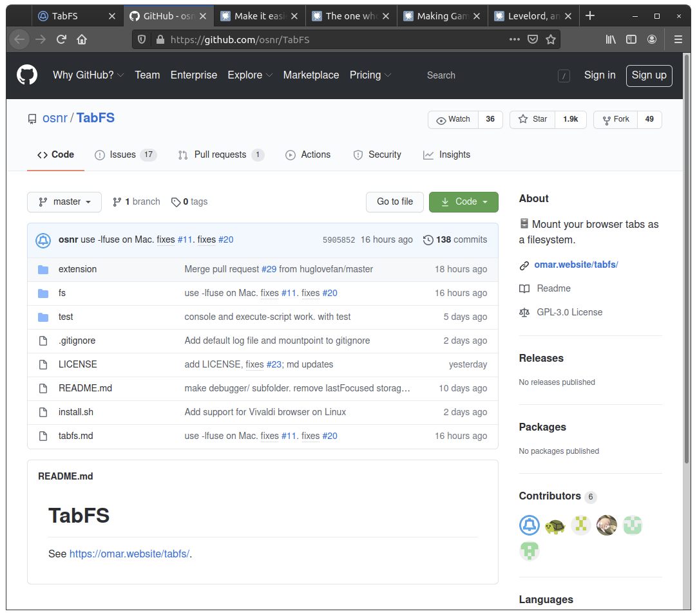
Task: Close the Making Gam browser tab
Action: coord(477,16)
